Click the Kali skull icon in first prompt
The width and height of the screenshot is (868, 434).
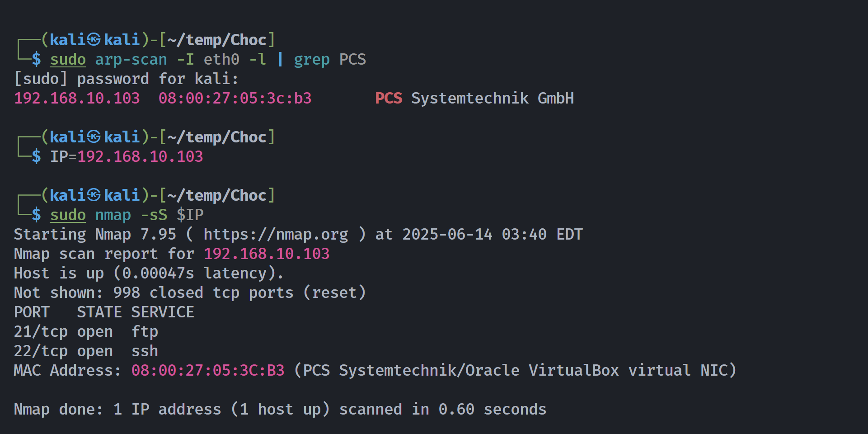94,40
